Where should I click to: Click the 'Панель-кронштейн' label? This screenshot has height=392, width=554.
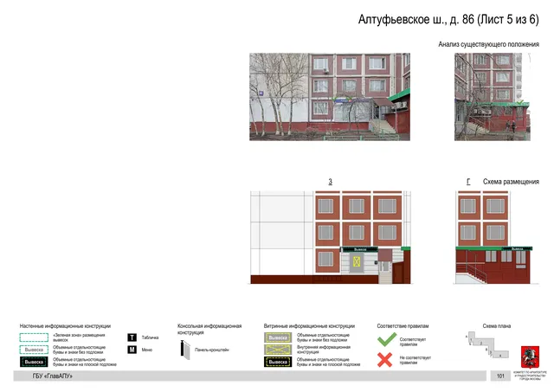[x=211, y=350]
